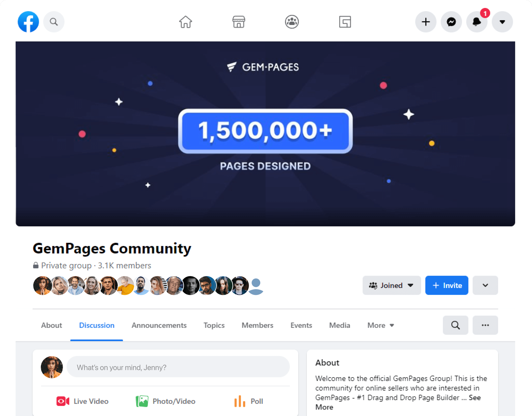Create a Poll post

pyautogui.click(x=249, y=401)
